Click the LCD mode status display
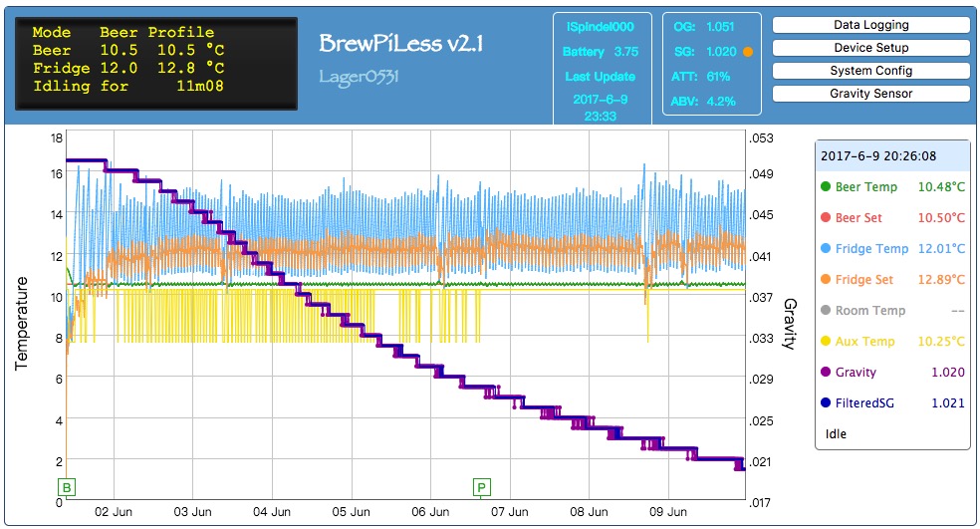Screen dimensions: 980x529 coord(156,64)
